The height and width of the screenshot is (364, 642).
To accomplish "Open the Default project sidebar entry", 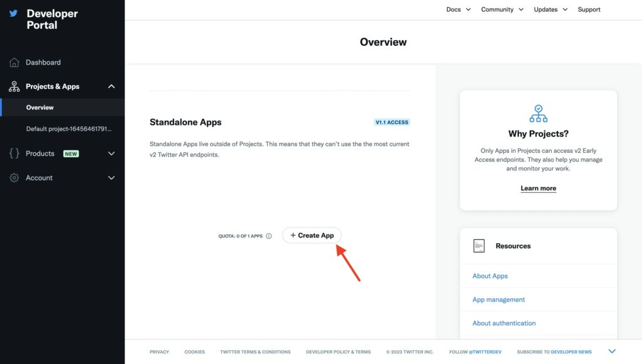I will pyautogui.click(x=69, y=129).
